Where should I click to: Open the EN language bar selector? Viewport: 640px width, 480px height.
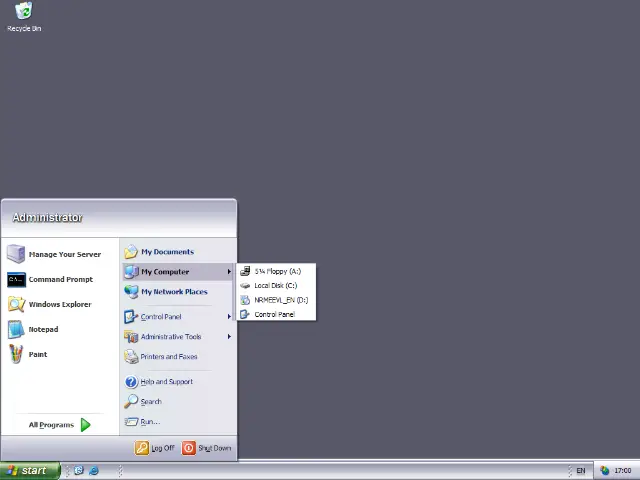pos(581,471)
